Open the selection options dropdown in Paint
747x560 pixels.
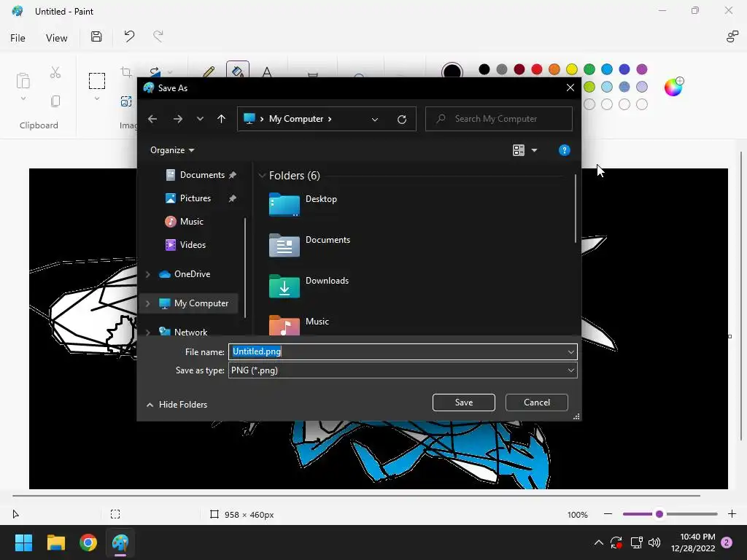click(x=97, y=98)
